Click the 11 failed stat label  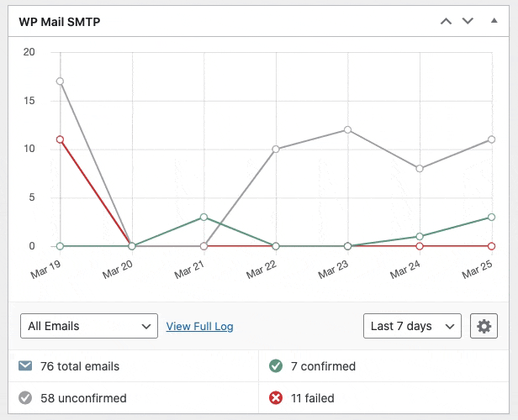click(x=312, y=398)
